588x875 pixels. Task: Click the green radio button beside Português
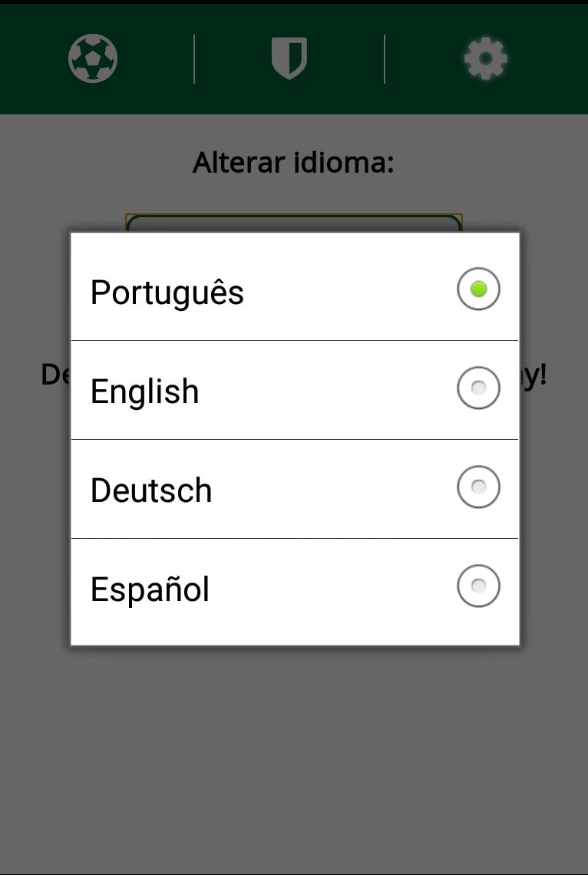pyautogui.click(x=478, y=289)
